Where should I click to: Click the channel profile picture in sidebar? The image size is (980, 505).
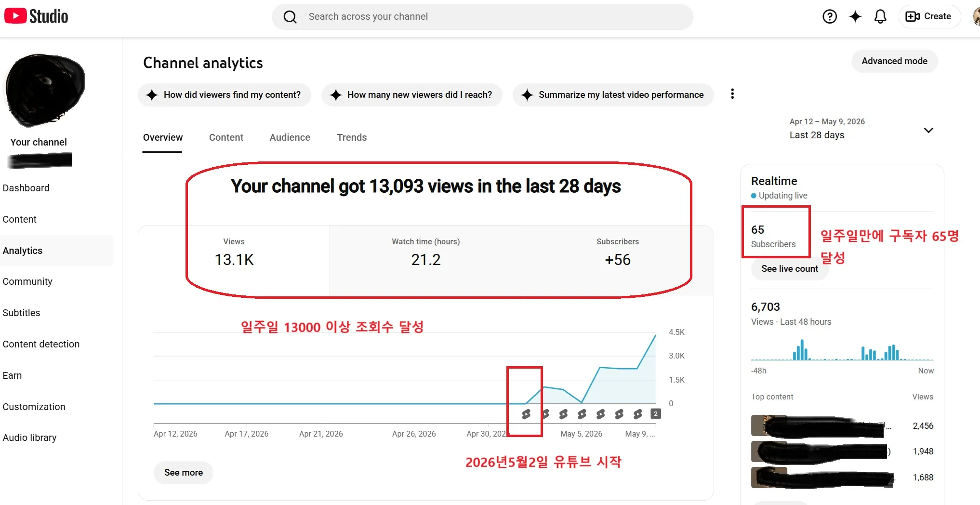tap(44, 90)
